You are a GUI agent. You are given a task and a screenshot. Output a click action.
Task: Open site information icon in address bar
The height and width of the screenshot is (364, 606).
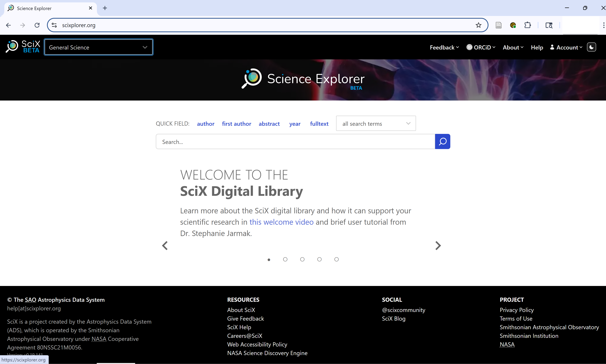tap(54, 25)
